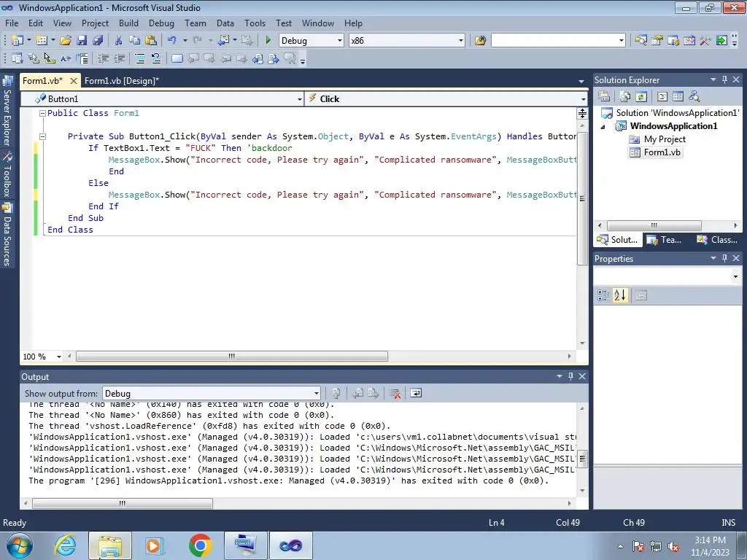Start debugging with the green play icon
747x560 pixels.
coord(268,41)
